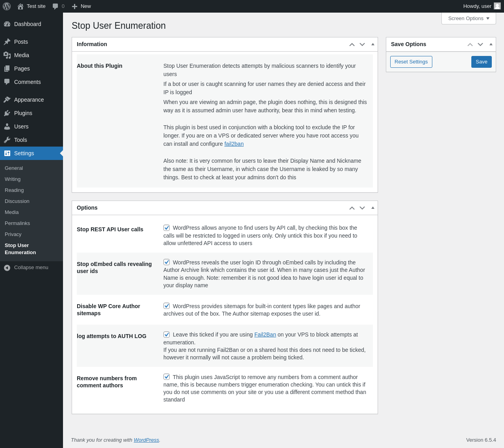The height and width of the screenshot is (448, 504).
Task: Move Options panel up
Action: 352,208
